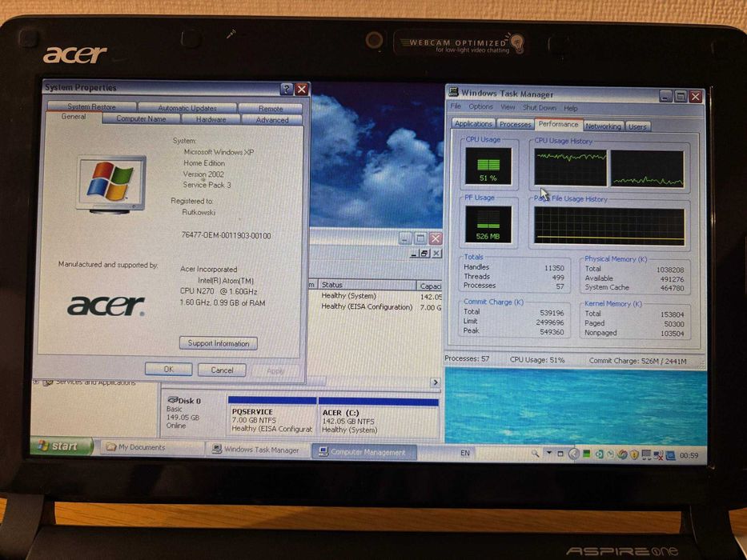Click the colorful swirl tray icon

click(x=622, y=454)
